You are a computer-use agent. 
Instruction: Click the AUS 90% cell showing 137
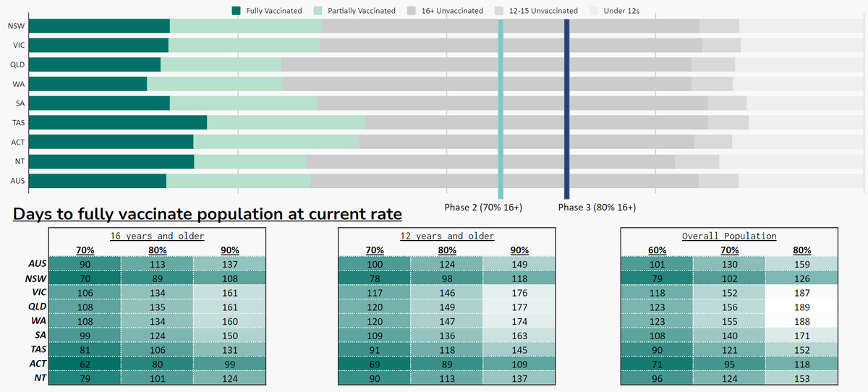tap(229, 264)
